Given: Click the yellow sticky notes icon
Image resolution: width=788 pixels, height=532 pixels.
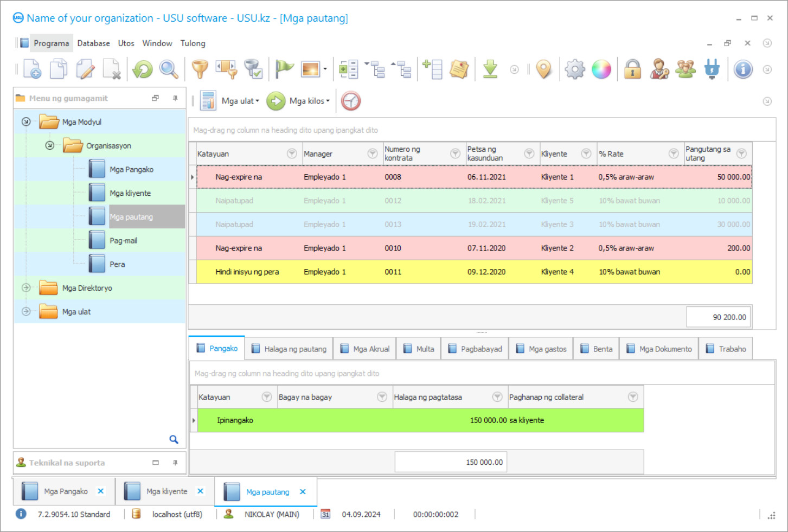Looking at the screenshot, I should coord(459,69).
